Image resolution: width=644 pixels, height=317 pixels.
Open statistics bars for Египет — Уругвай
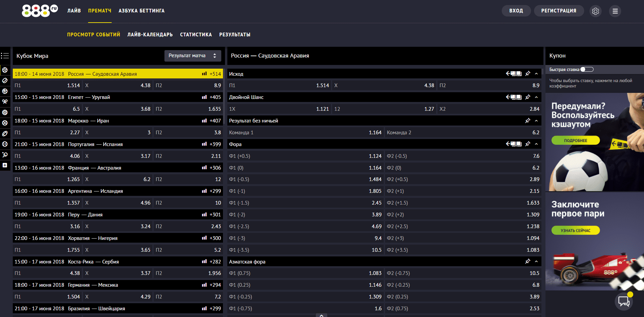(204, 97)
